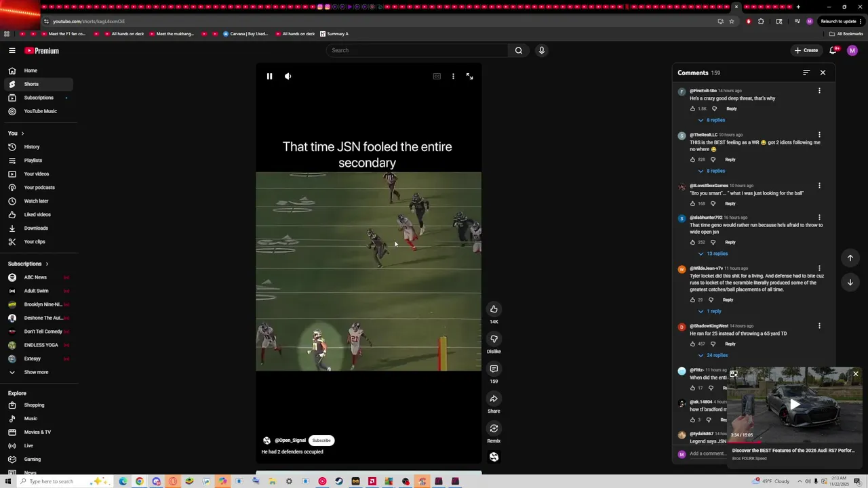Viewport: 868px width, 488px height.
Task: Click the search magnifier button
Action: click(519, 50)
